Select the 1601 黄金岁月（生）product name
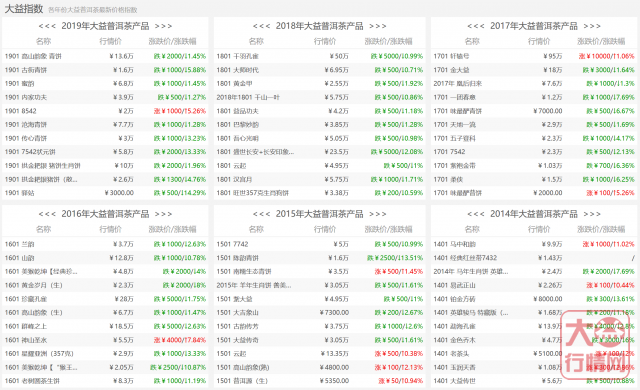Image resolution: width=640 pixels, height=390 pixels. (33, 285)
